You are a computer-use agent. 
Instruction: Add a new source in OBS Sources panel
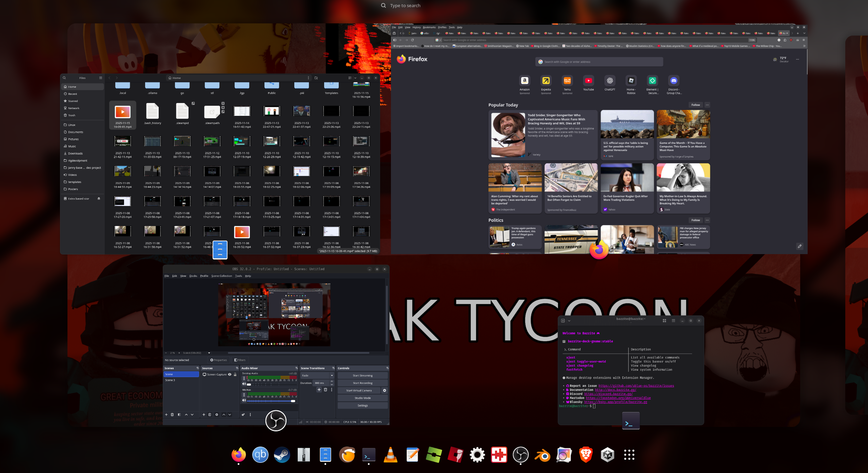(x=204, y=414)
